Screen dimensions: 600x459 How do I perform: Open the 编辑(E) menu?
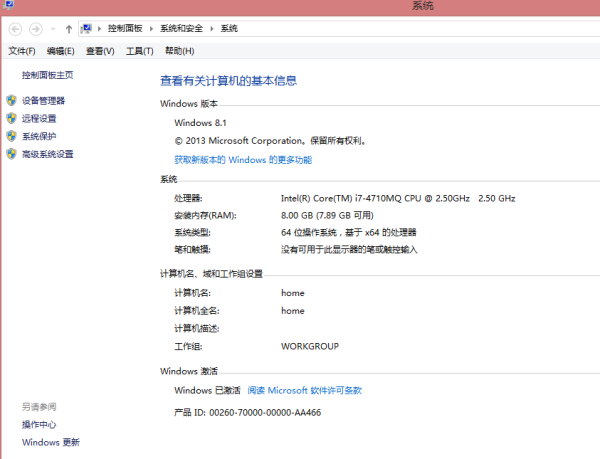point(60,51)
